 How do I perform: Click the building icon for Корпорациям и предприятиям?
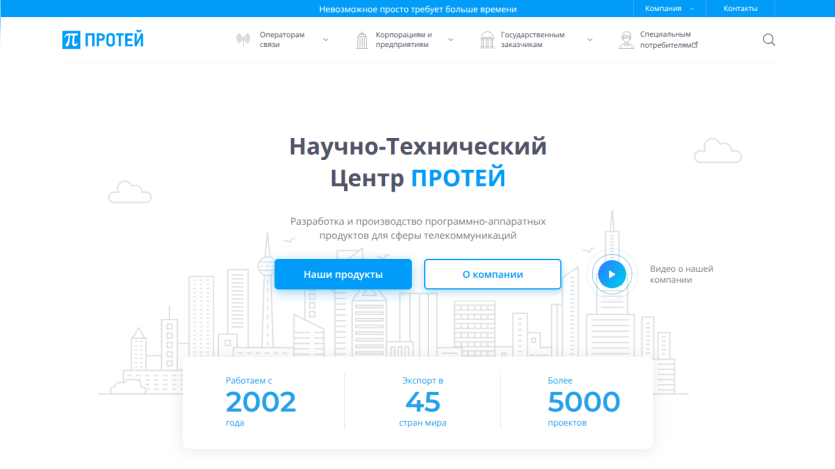tap(362, 40)
